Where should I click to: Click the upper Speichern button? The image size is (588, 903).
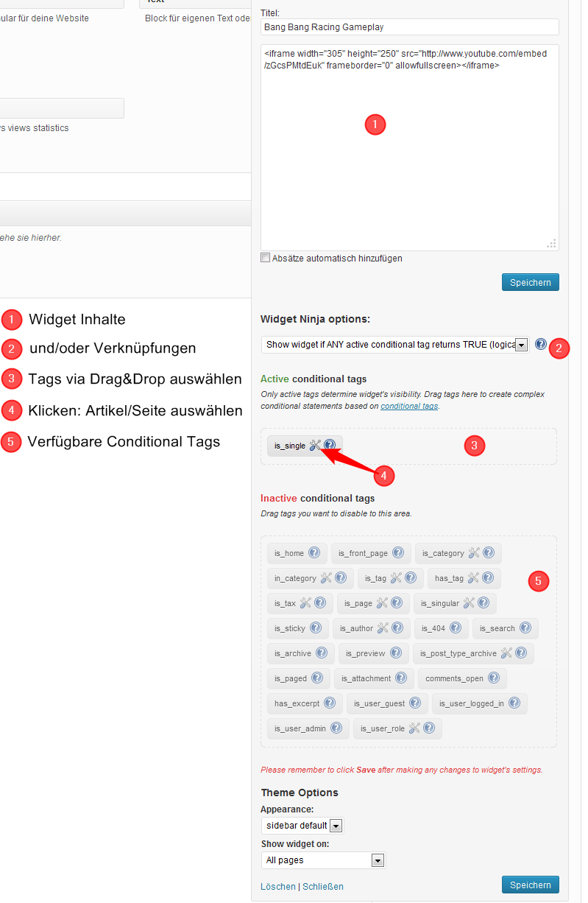[531, 282]
